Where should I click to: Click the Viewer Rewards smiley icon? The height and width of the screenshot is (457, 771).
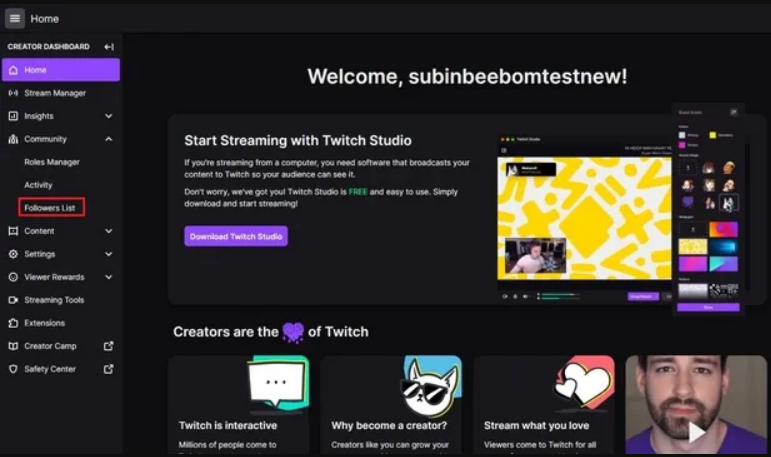click(x=13, y=277)
